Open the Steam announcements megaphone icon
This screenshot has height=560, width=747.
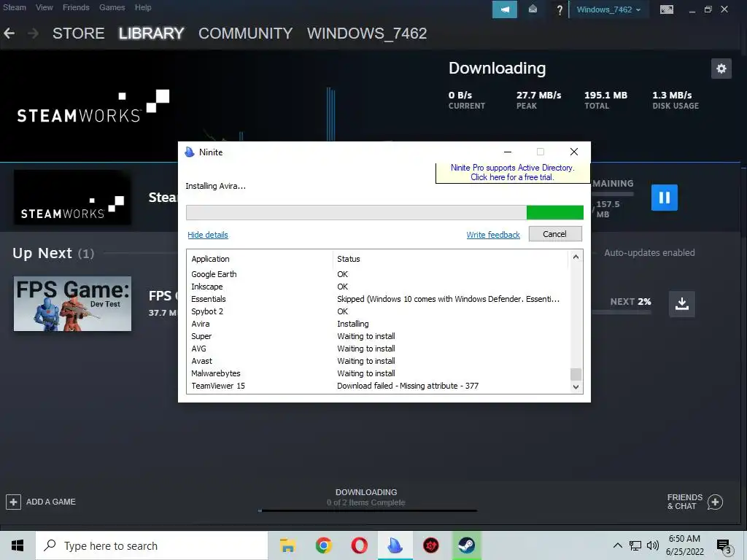pos(505,9)
